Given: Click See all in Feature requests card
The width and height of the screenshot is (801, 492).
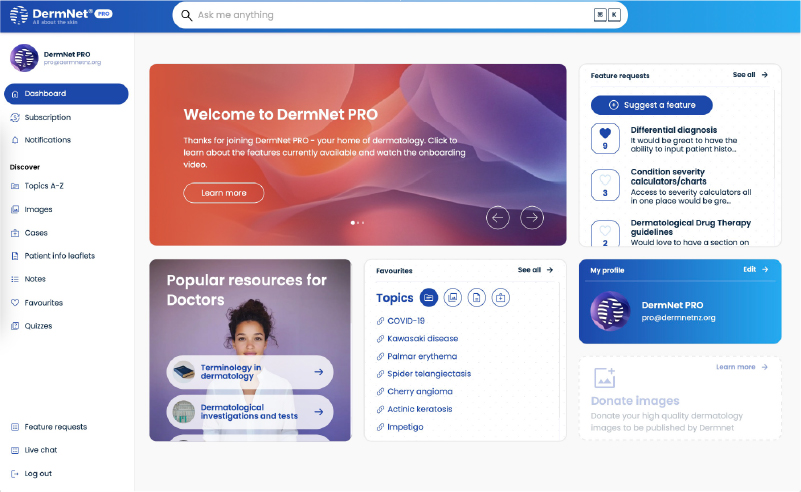Looking at the screenshot, I should click(x=750, y=75).
